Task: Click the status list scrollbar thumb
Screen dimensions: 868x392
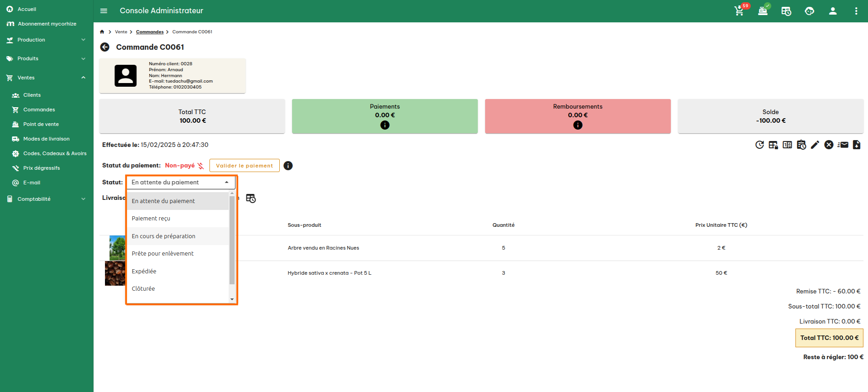Action: [x=232, y=240]
